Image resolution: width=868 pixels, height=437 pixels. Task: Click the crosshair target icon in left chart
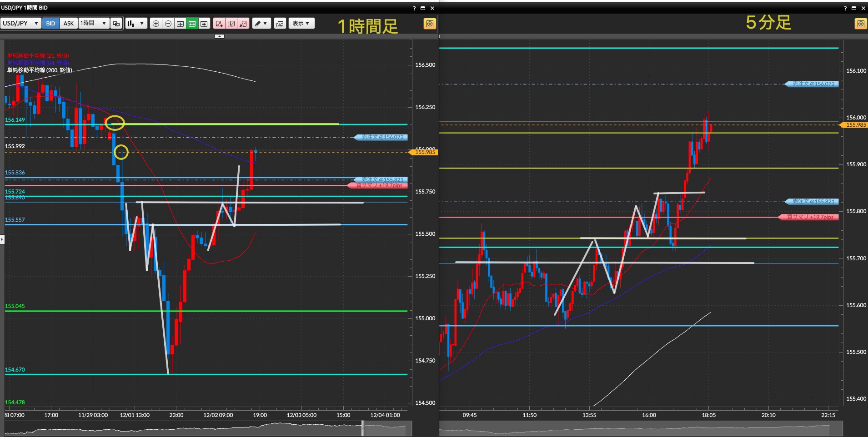[x=430, y=24]
